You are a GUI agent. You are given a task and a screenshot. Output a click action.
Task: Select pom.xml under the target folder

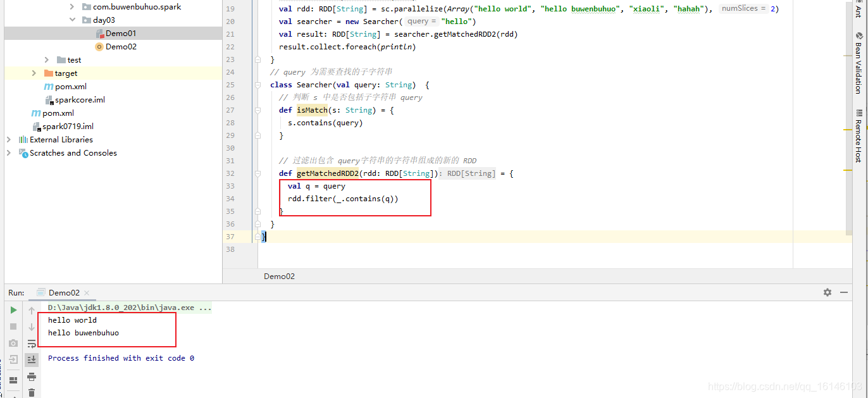click(70, 86)
